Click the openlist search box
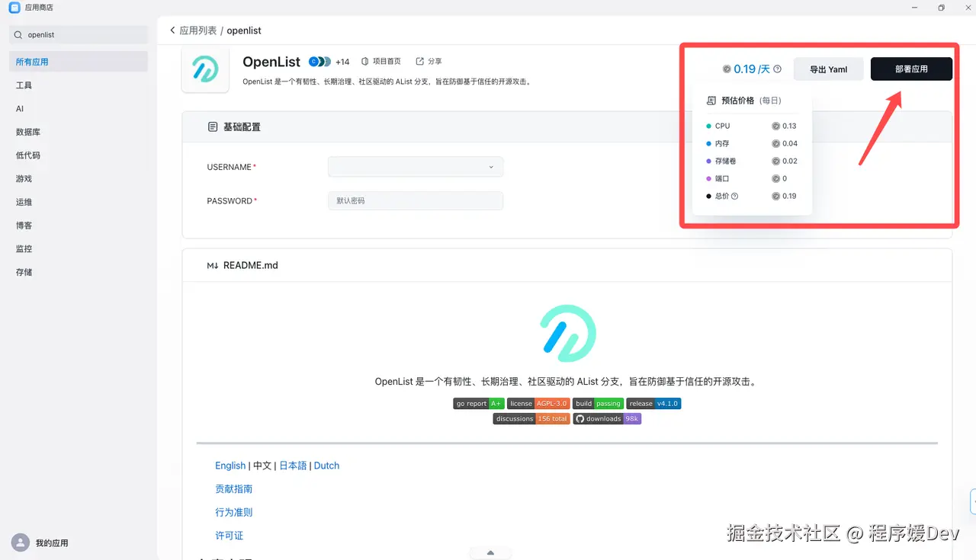The height and width of the screenshot is (560, 976). pos(79,35)
